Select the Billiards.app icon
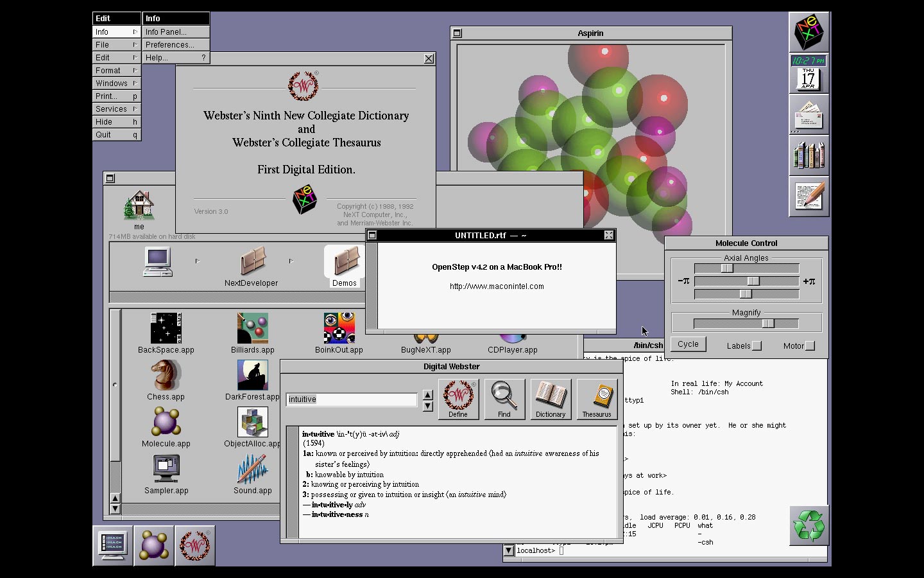 pyautogui.click(x=252, y=328)
